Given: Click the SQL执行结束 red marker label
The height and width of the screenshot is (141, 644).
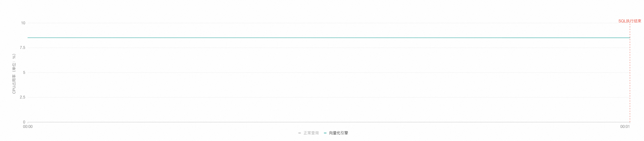Looking at the screenshot, I should [x=630, y=21].
